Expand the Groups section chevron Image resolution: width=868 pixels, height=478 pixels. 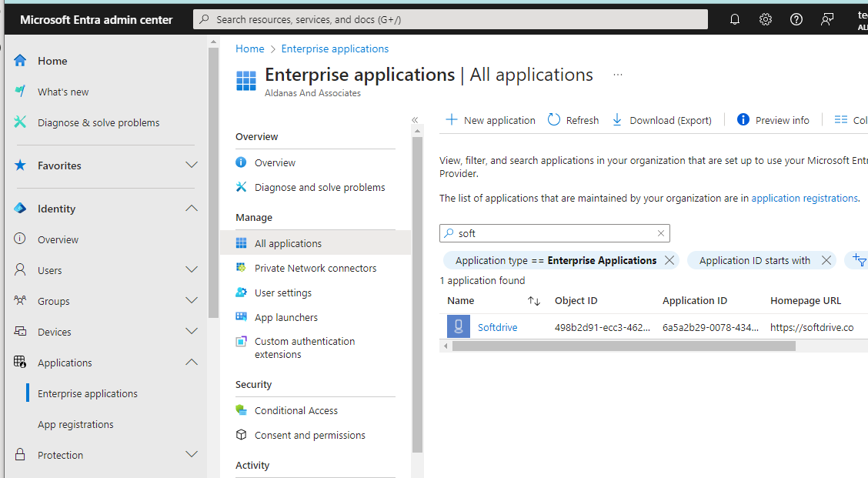192,300
